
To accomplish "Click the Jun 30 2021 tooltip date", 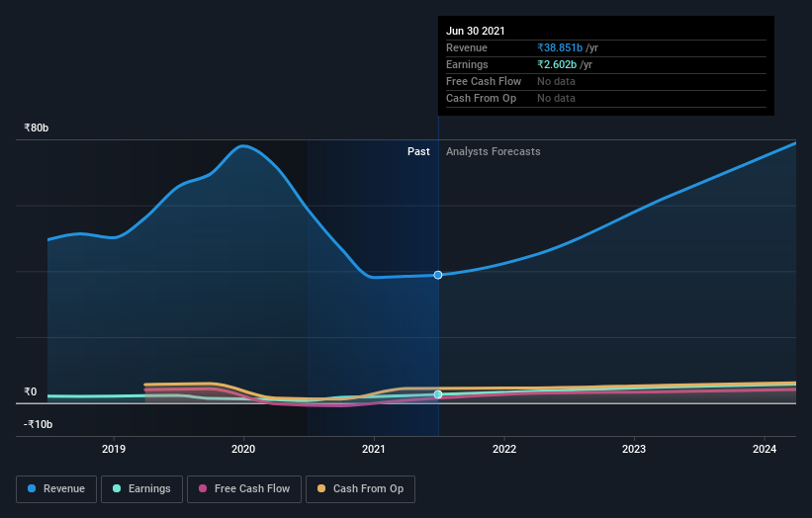I will [476, 31].
